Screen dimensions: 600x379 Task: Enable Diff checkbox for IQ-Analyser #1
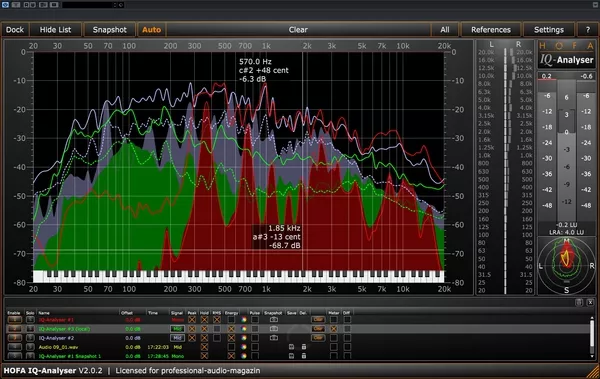click(347, 320)
